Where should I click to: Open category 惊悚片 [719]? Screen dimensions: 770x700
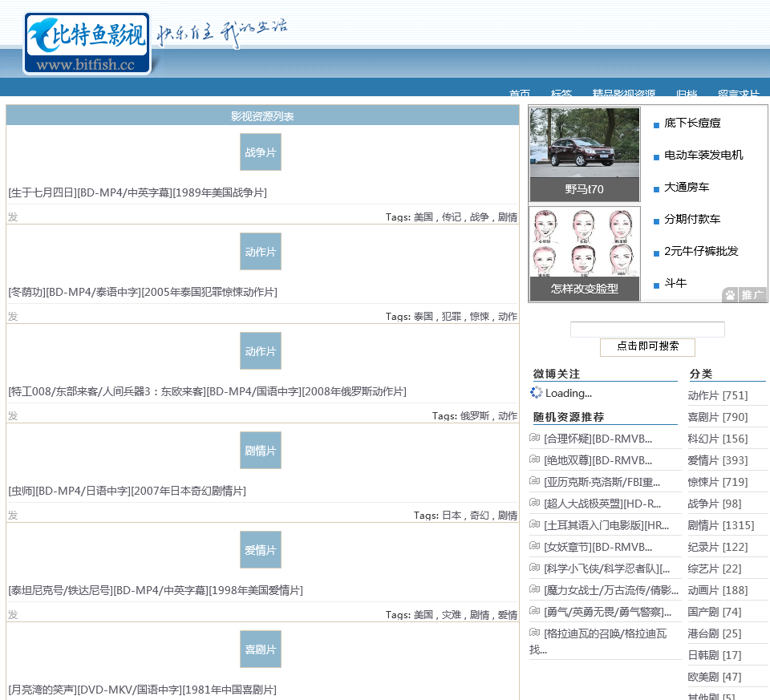(717, 482)
